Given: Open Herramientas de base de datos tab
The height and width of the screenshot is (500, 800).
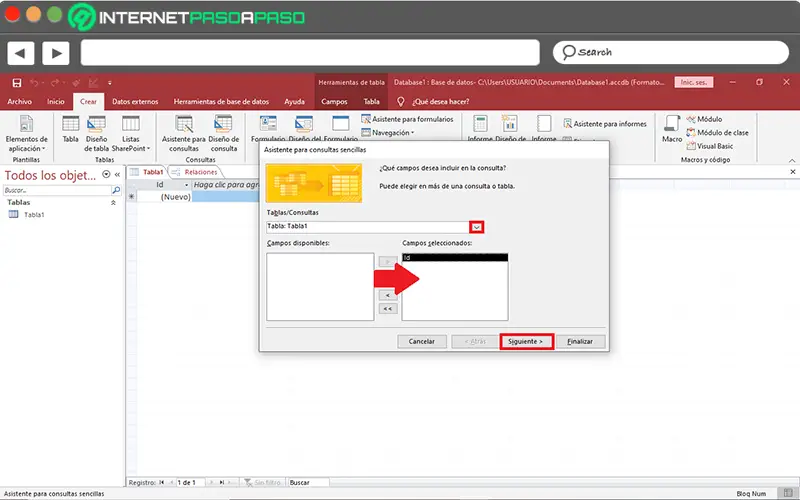Looking at the screenshot, I should [x=221, y=102].
